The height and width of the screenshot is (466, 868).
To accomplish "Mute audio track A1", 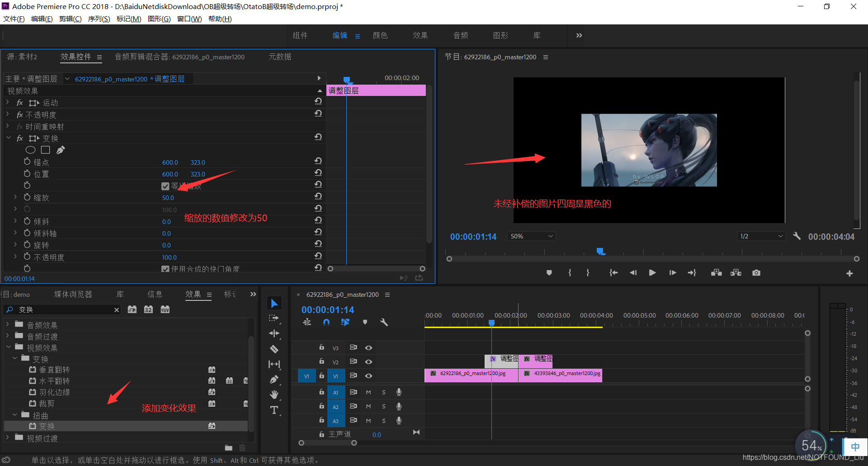I will click(x=368, y=392).
